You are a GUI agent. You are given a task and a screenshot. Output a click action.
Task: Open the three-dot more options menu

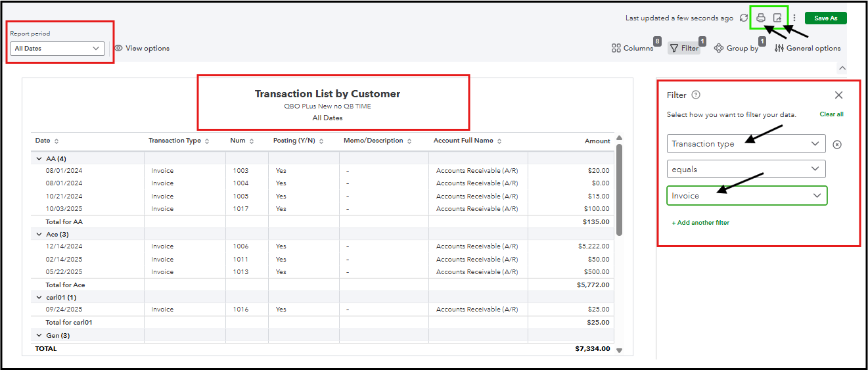pyautogui.click(x=794, y=18)
